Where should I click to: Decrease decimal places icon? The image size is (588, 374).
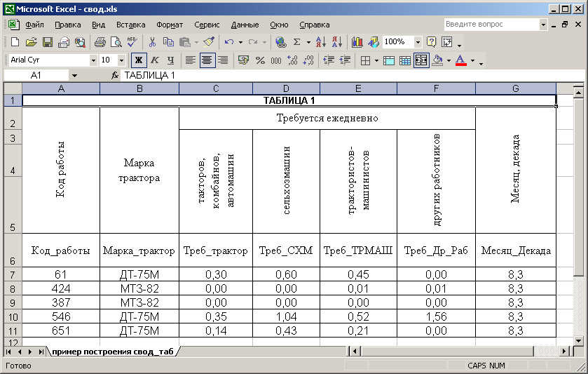pos(308,60)
